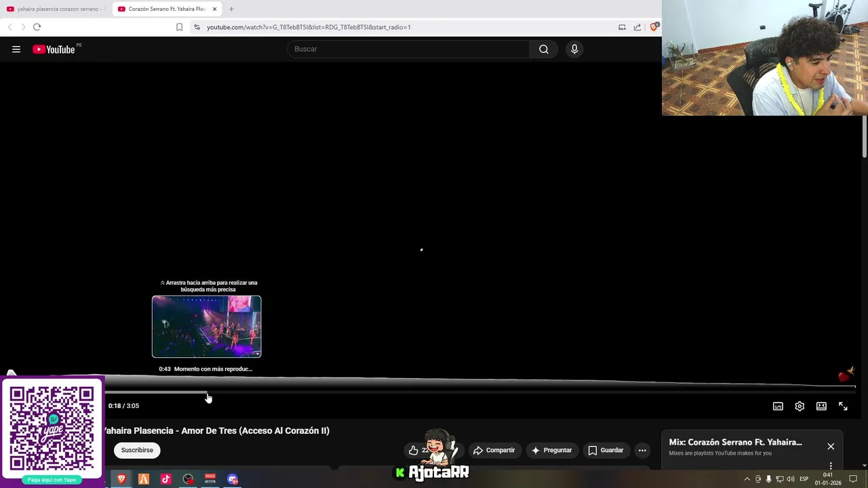Click the address bar URL
The width and height of the screenshot is (868, 488).
point(309,27)
